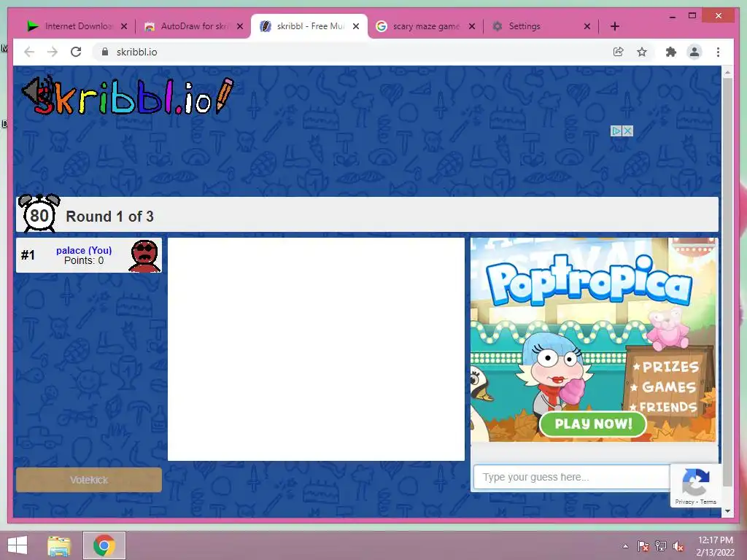This screenshot has width=747, height=560.
Task: Open AdChoices info triangle icon
Action: click(x=616, y=131)
